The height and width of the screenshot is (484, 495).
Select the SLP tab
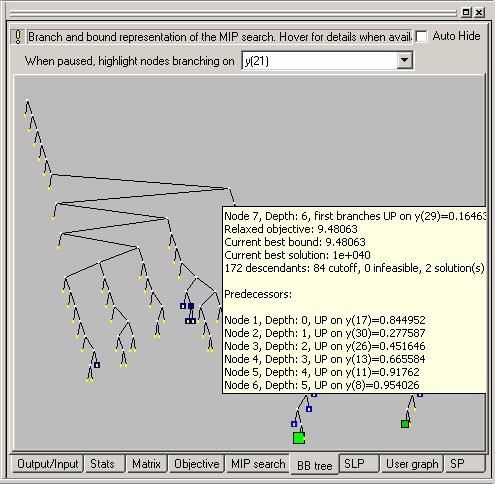click(x=354, y=464)
